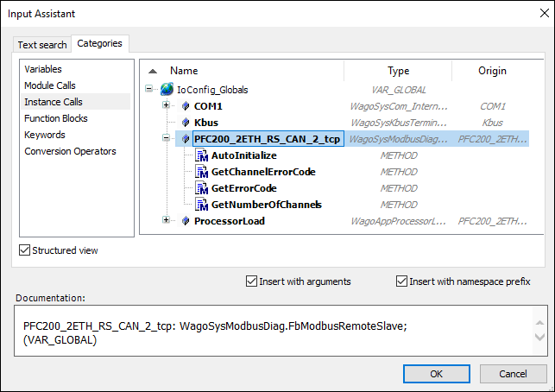555x392 pixels.
Task: Click the IoConfig_Globals globe icon
Action: point(167,89)
